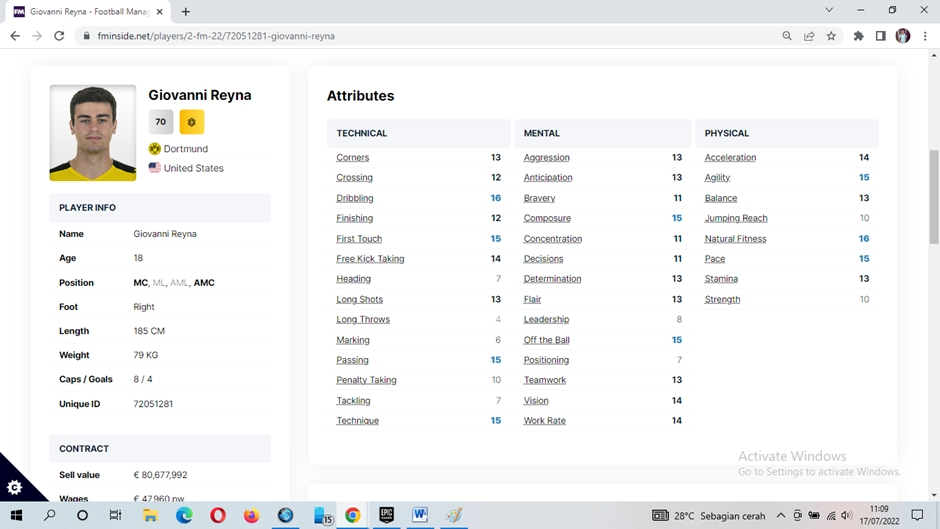Click Giovanni Reyna's player photo
Screen dimensions: 940x529
[x=93, y=133]
